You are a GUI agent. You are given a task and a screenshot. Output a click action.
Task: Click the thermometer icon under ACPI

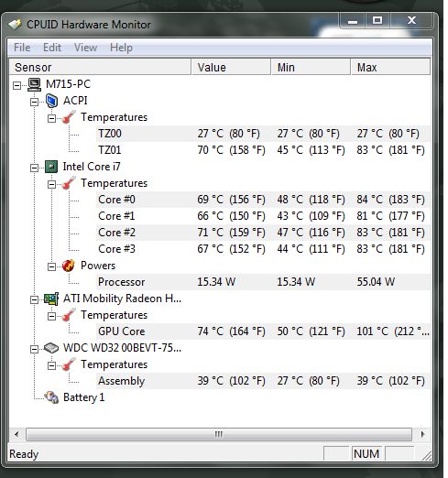pyautogui.click(x=69, y=117)
